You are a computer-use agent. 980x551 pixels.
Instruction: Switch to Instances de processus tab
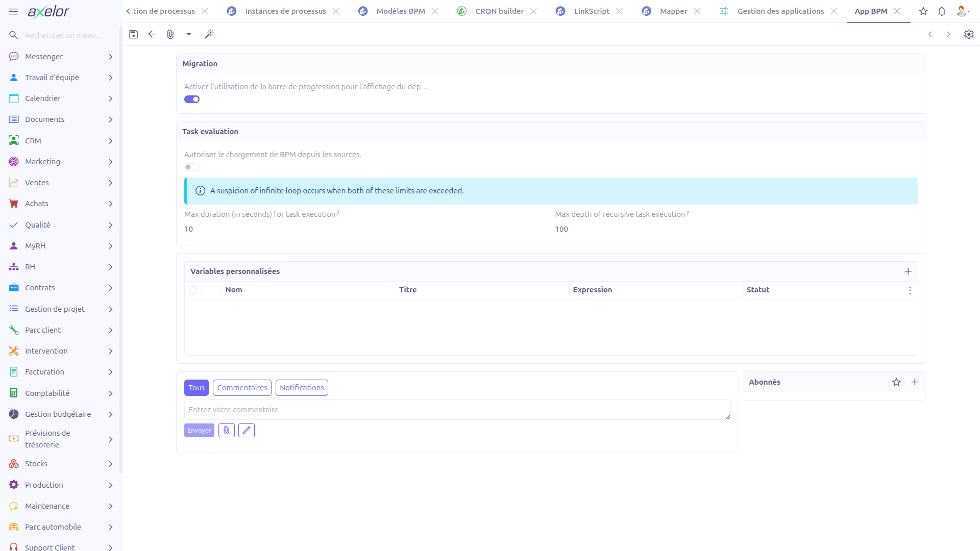(x=285, y=11)
